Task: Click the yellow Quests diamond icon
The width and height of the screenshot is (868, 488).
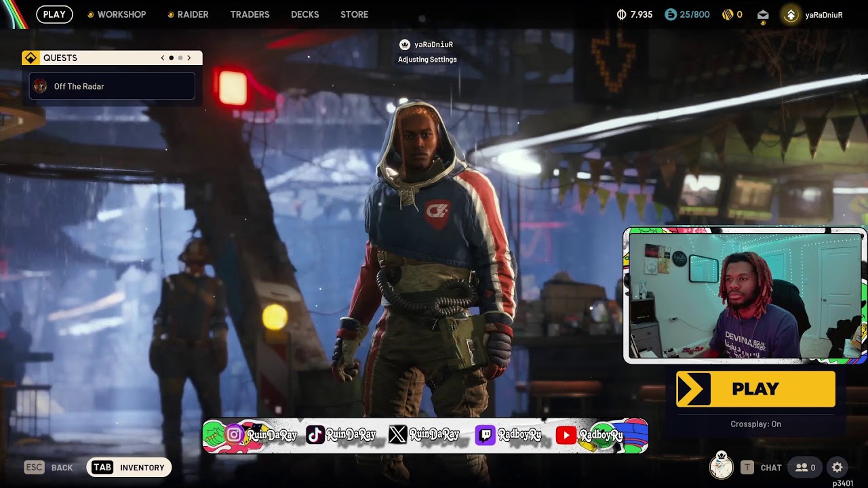Action: pyautogui.click(x=31, y=58)
